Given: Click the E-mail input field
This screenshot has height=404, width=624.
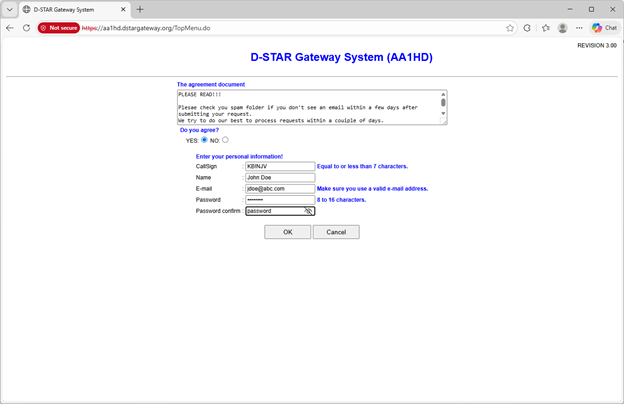Looking at the screenshot, I should click(x=279, y=188).
